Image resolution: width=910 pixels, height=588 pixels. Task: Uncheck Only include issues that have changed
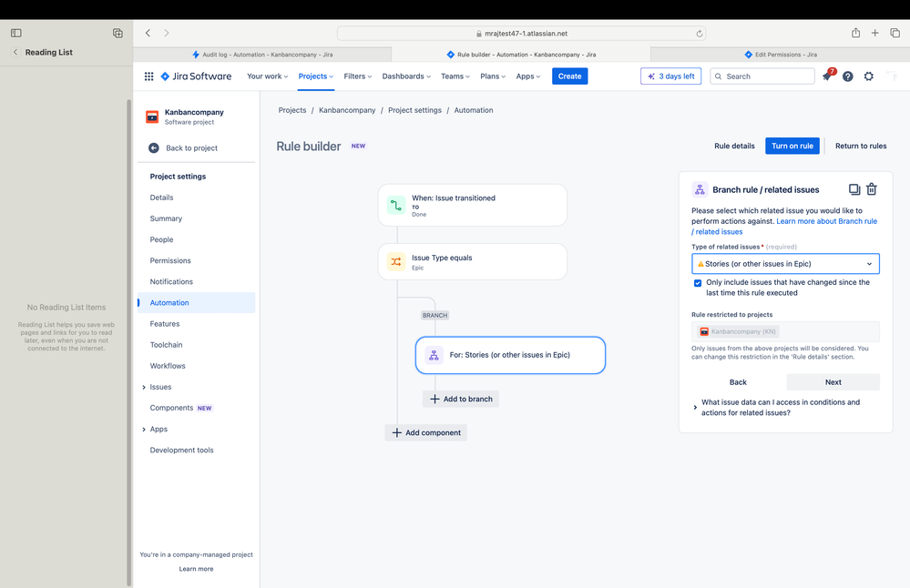coord(698,283)
